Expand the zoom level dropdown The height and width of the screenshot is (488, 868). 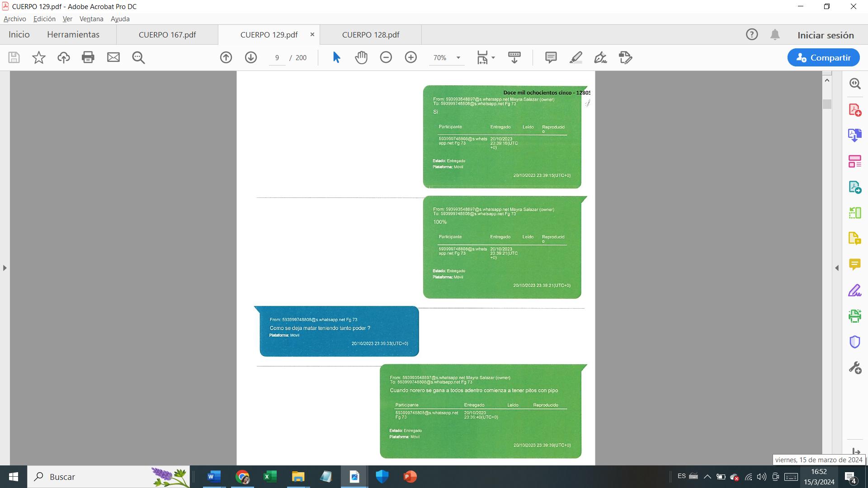click(458, 57)
